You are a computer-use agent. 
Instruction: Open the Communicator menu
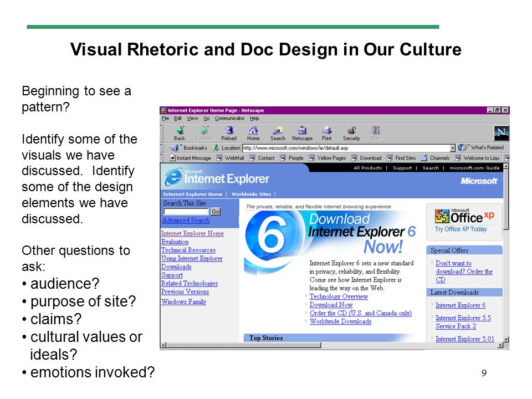coord(229,119)
